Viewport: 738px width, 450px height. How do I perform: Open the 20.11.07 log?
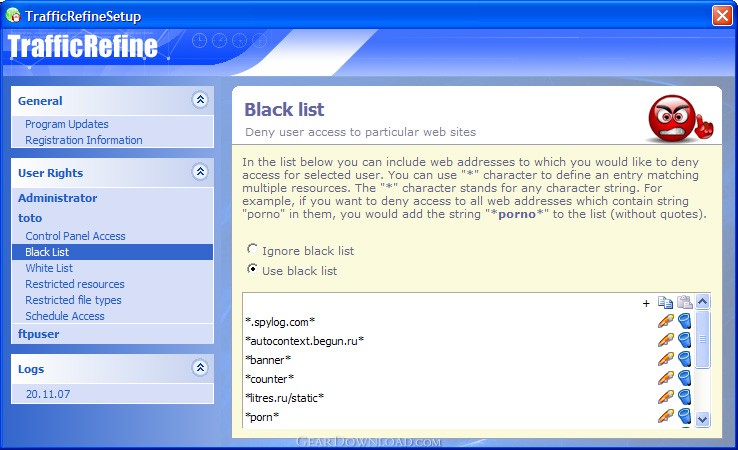point(48,394)
